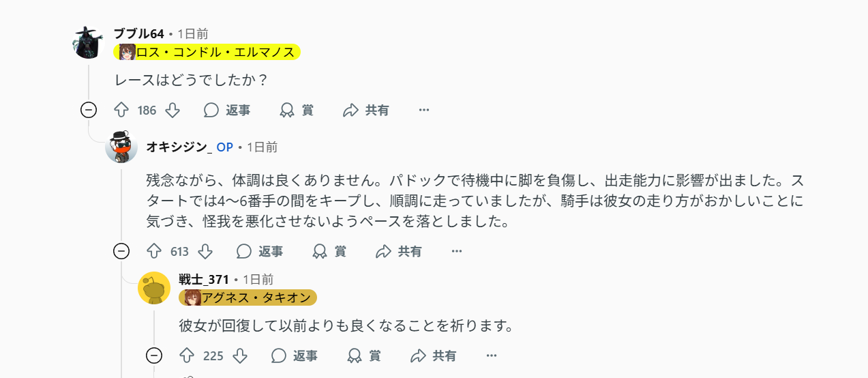Open オキシジン_'s username link
The width and height of the screenshot is (868, 378).
(x=177, y=147)
